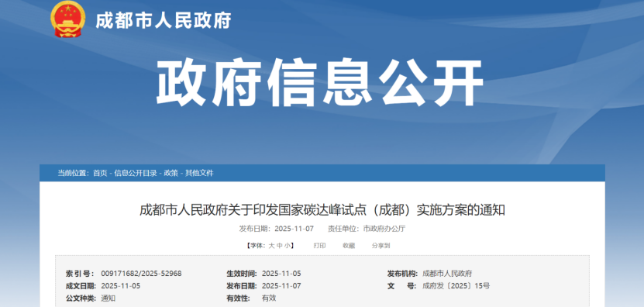The height and width of the screenshot is (307, 644).
Task: Open the 分享到 share option
Action: click(381, 246)
